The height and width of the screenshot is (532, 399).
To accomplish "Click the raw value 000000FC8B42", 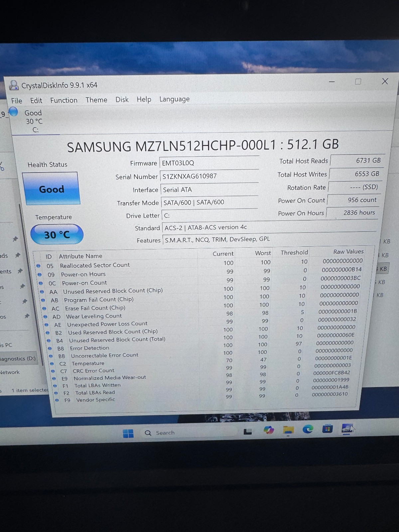I will click(331, 373).
